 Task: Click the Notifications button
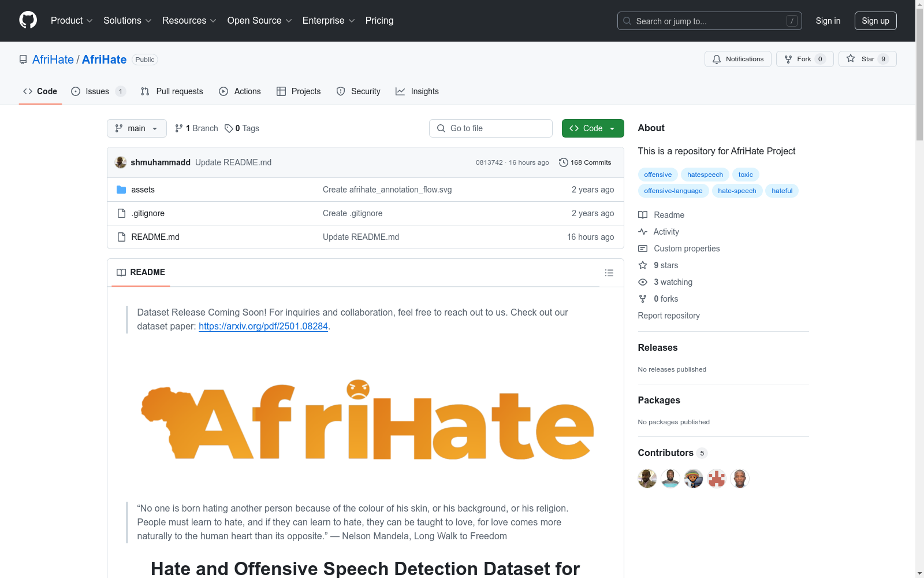click(738, 59)
